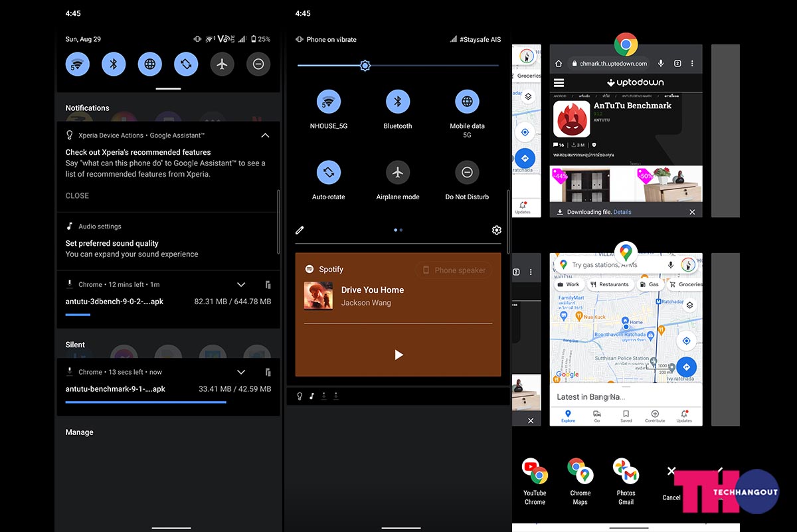Screen dimensions: 797x532
Task: Open the Contribute tab in Maps
Action: [655, 416]
